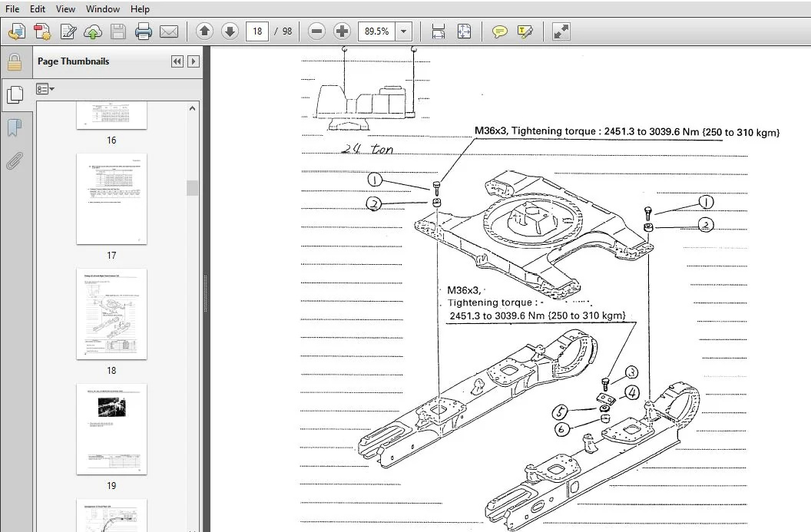Click the zoom level field 89.5%

[376, 31]
